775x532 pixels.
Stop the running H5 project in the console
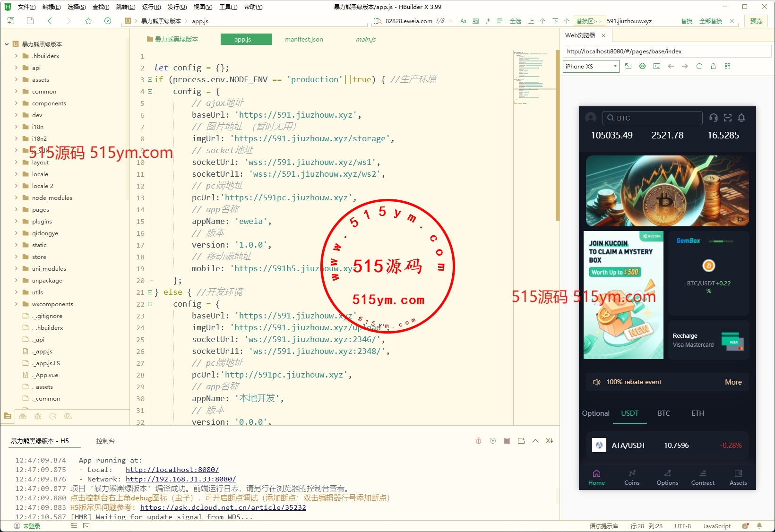pos(507,441)
